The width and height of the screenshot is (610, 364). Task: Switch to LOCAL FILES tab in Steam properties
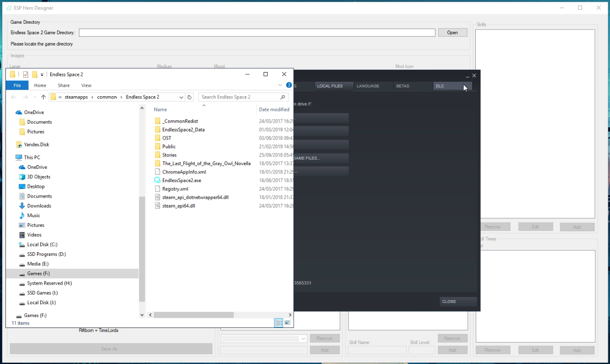(334, 86)
